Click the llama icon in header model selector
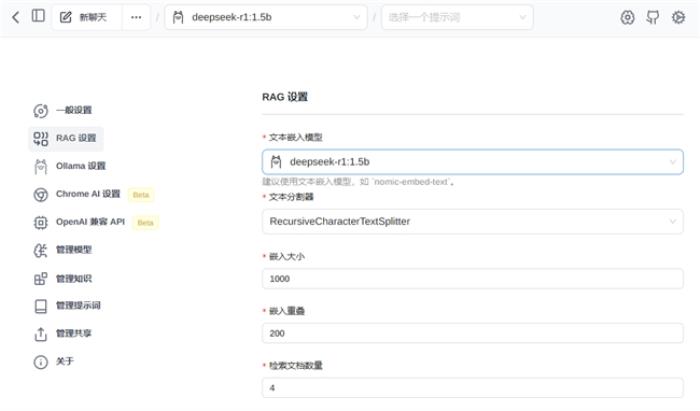The width and height of the screenshot is (700, 411). coord(178,17)
